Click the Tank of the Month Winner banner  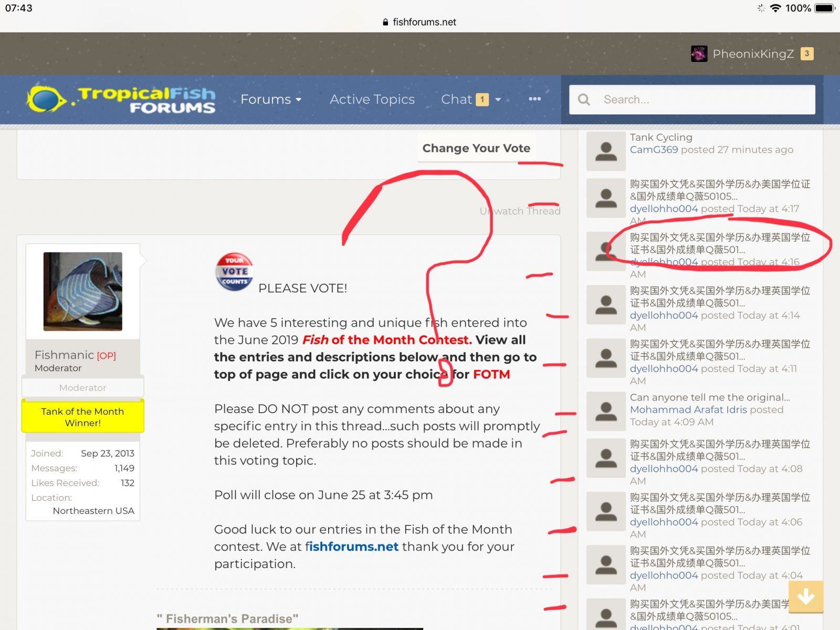pos(83,417)
